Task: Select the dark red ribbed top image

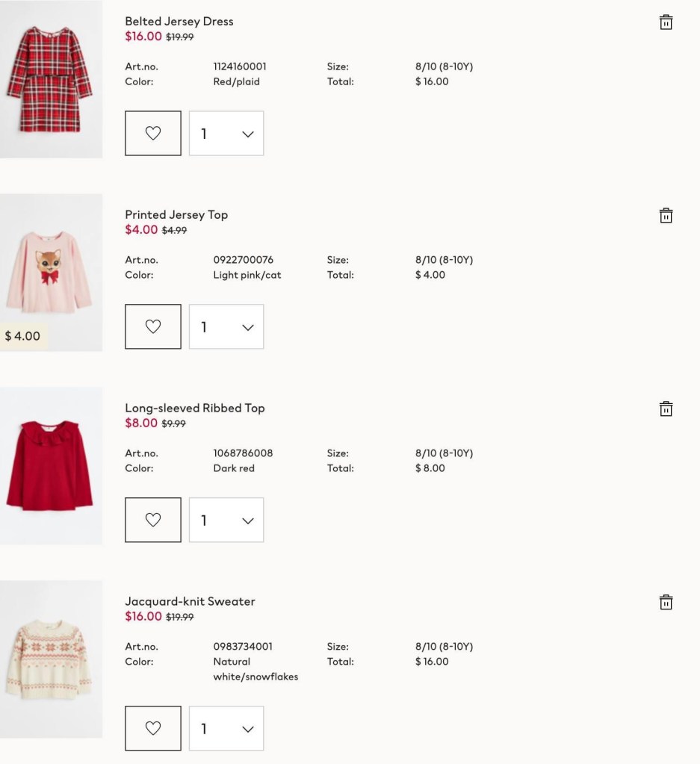Action: coord(52,466)
